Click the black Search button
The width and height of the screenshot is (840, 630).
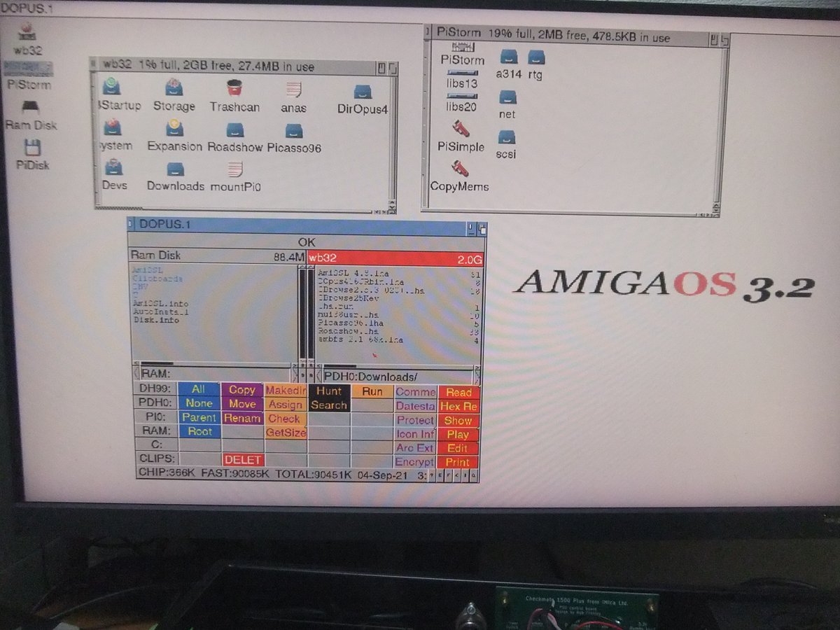329,405
